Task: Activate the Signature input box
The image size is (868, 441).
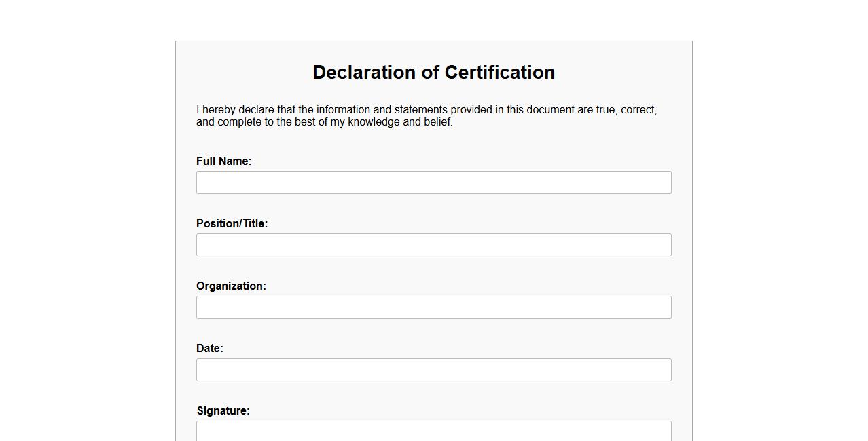Action: [433, 431]
